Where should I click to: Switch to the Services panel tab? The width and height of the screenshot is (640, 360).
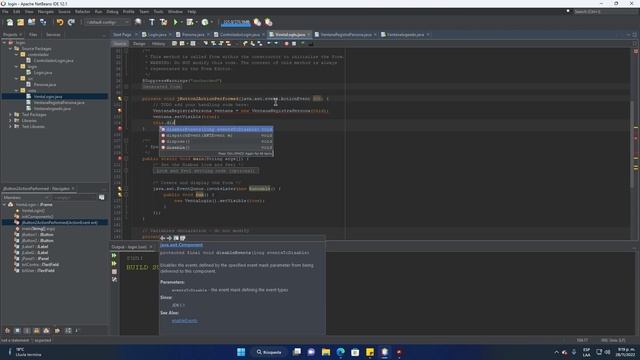click(53, 35)
